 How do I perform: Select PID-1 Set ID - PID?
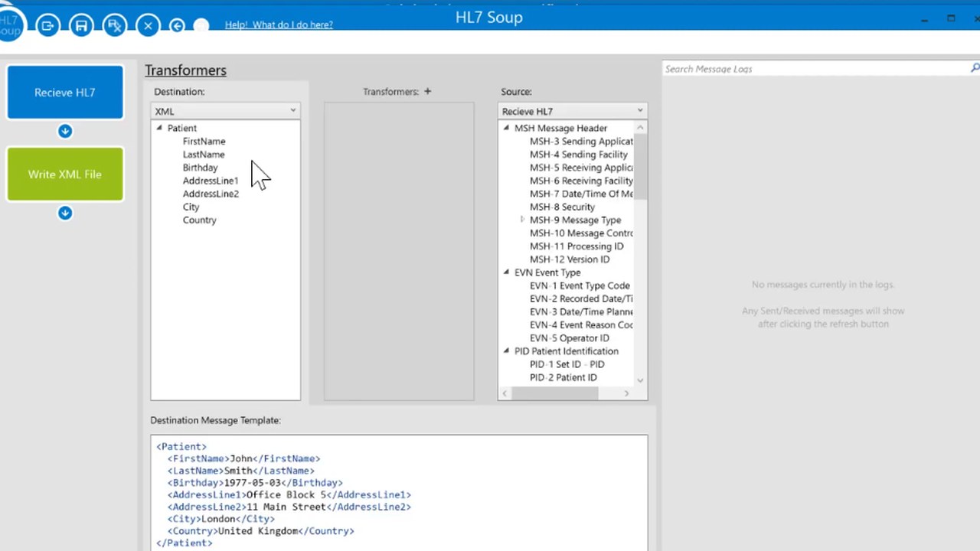coord(567,364)
